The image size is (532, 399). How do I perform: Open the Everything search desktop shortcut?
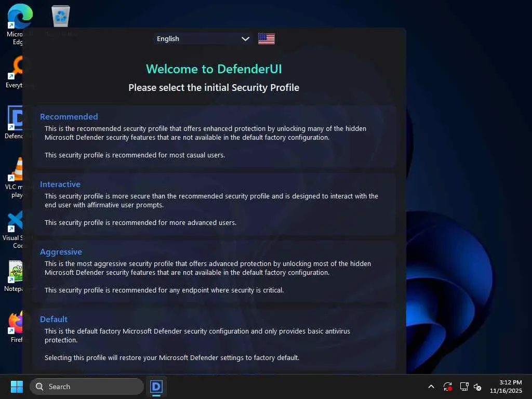click(15, 72)
